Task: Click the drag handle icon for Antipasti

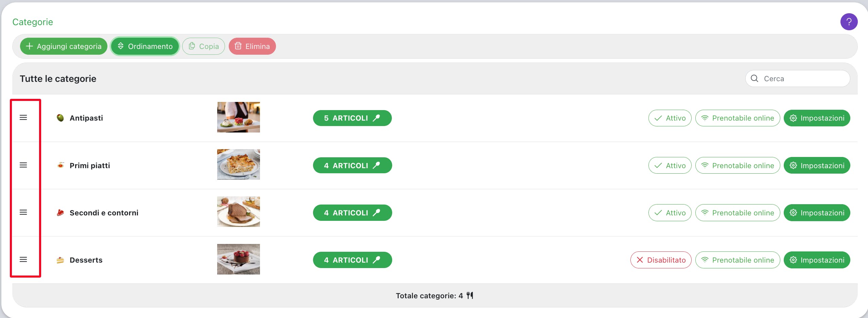Action: click(23, 118)
